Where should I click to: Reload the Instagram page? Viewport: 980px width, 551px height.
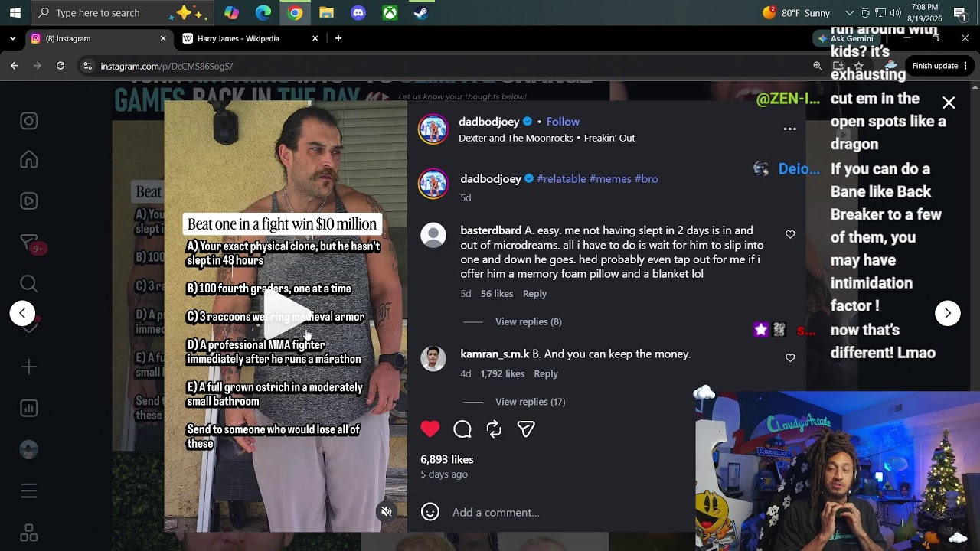click(x=60, y=66)
